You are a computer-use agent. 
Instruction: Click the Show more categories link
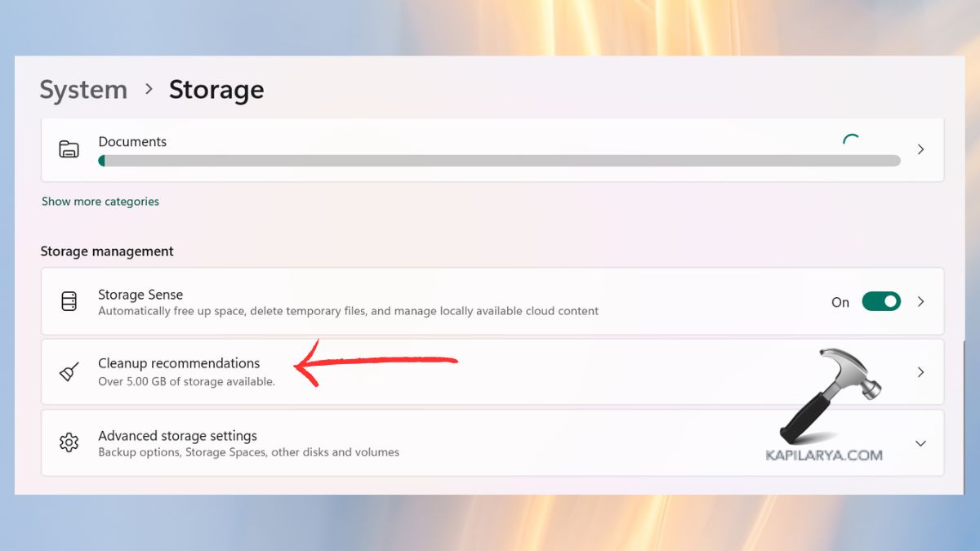point(100,201)
